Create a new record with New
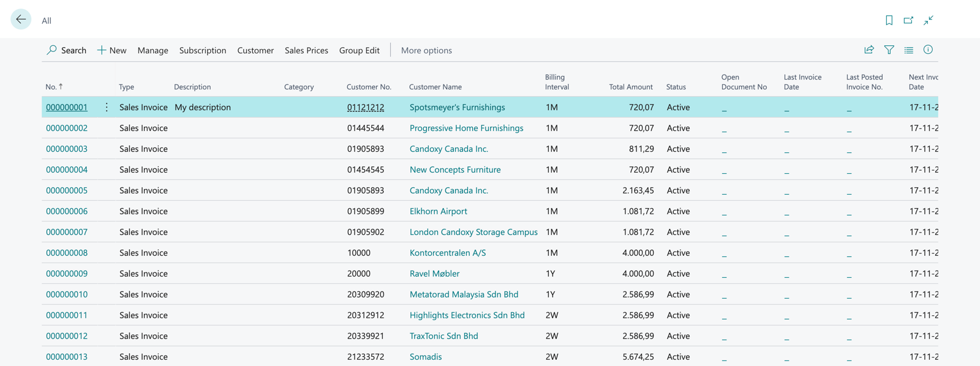 [x=111, y=50]
